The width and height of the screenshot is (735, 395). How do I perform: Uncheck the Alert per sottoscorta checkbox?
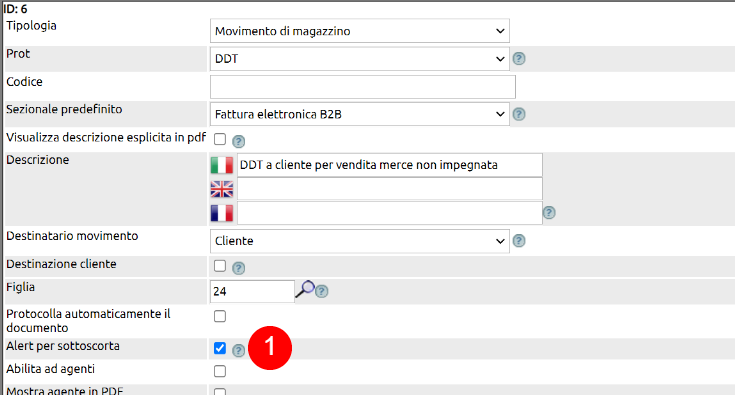click(x=220, y=348)
